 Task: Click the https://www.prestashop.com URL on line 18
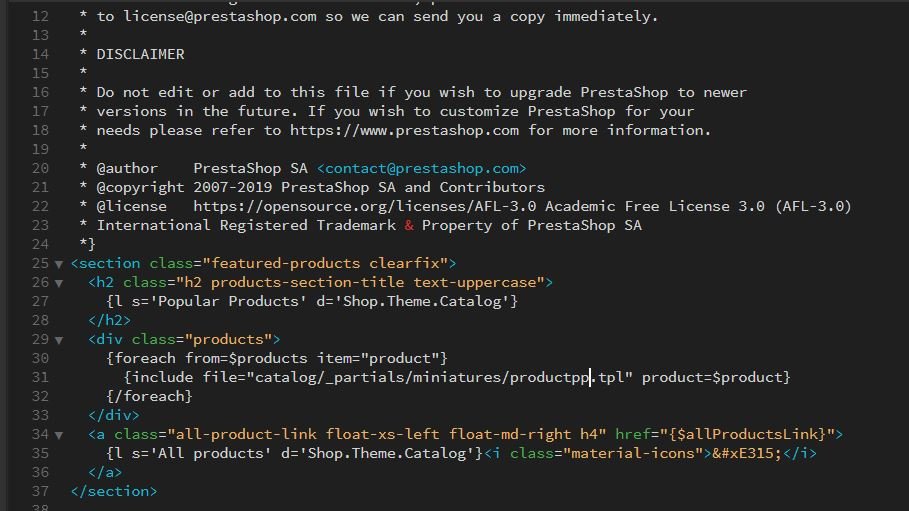tap(404, 131)
